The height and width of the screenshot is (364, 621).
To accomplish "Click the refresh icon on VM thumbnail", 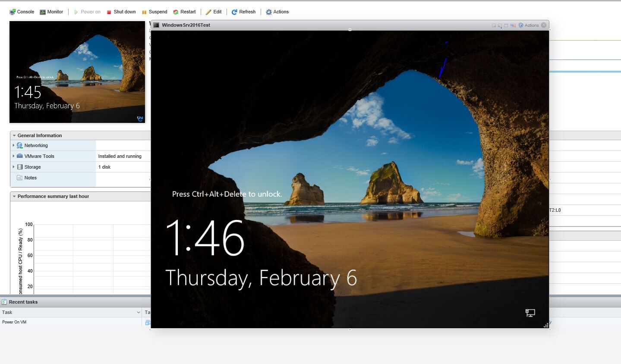I will pyautogui.click(x=140, y=119).
